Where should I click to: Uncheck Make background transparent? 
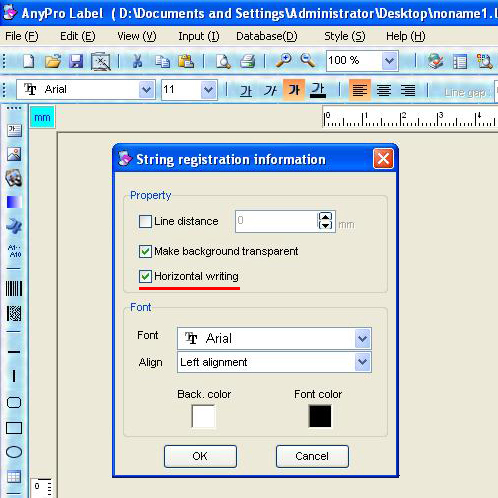(145, 251)
